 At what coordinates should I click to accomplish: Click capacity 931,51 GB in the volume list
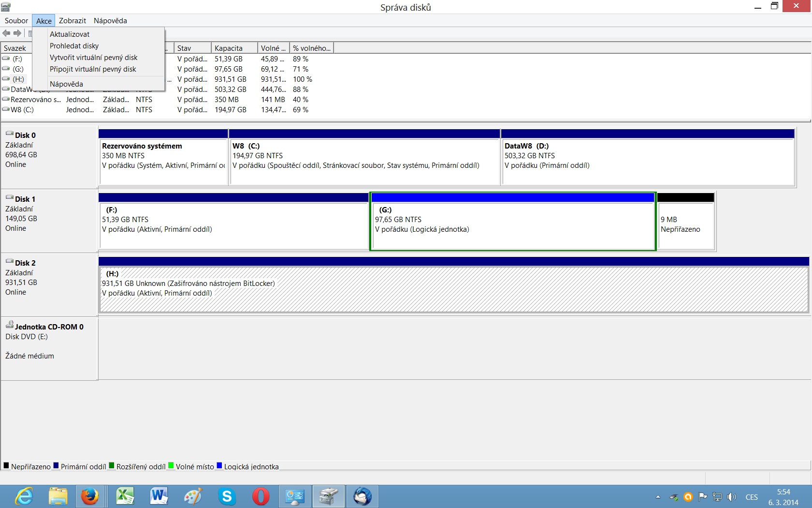click(x=231, y=79)
